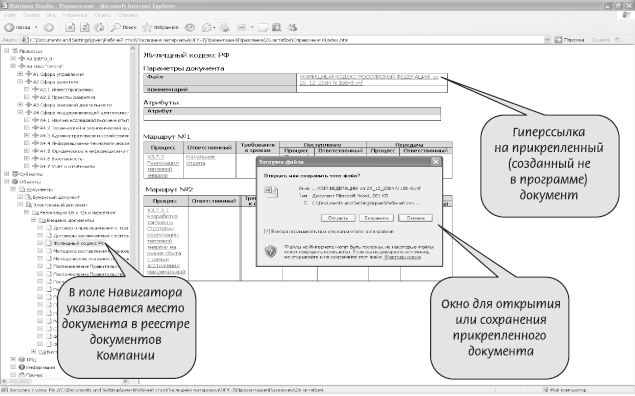
Task: Click My Computer zone icon in status bar
Action: click(546, 390)
